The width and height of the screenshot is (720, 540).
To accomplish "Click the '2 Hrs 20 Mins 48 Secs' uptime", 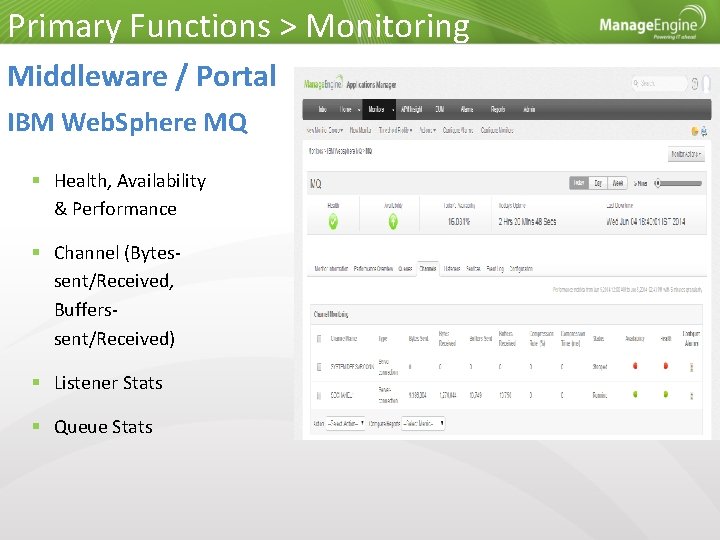I will [x=527, y=222].
